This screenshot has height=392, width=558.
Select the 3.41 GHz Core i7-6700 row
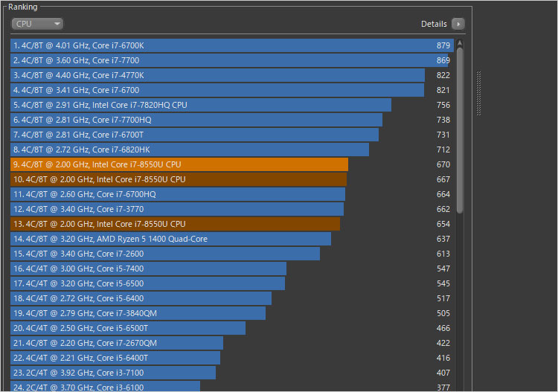(232, 90)
